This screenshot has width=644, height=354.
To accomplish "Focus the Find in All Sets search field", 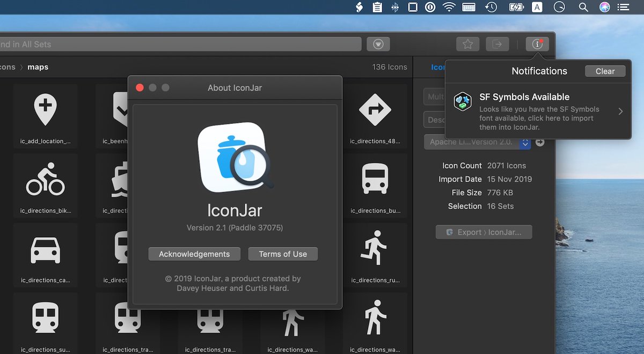I will tap(180, 45).
